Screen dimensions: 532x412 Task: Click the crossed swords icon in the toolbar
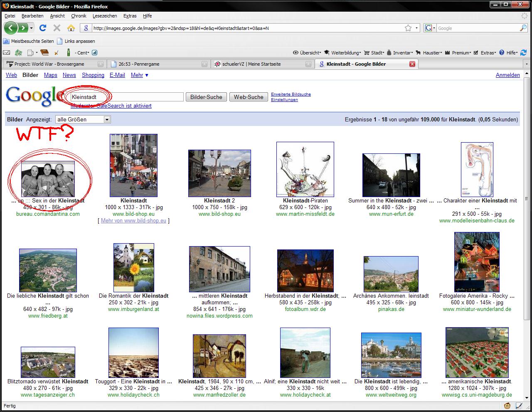click(57, 53)
